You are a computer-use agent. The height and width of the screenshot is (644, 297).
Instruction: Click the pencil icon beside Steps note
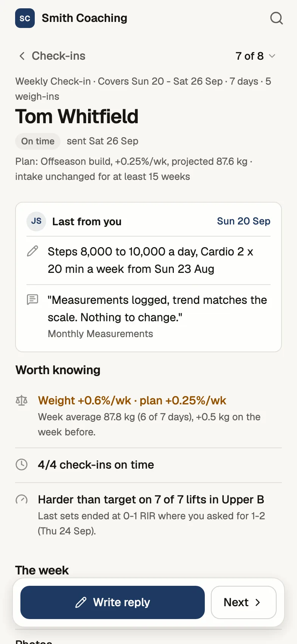[x=32, y=251]
